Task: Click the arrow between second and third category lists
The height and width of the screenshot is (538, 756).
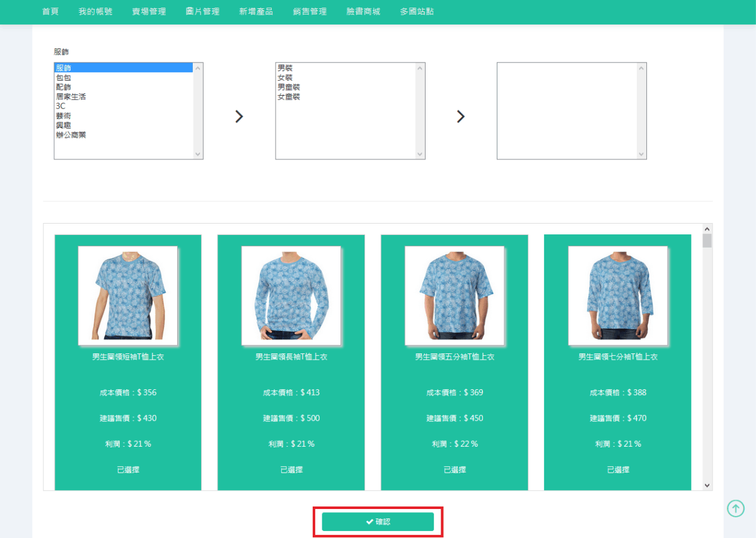Action: point(460,117)
